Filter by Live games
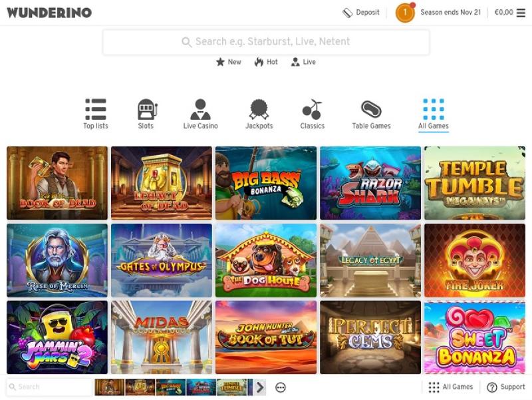The image size is (532, 400). (x=303, y=62)
